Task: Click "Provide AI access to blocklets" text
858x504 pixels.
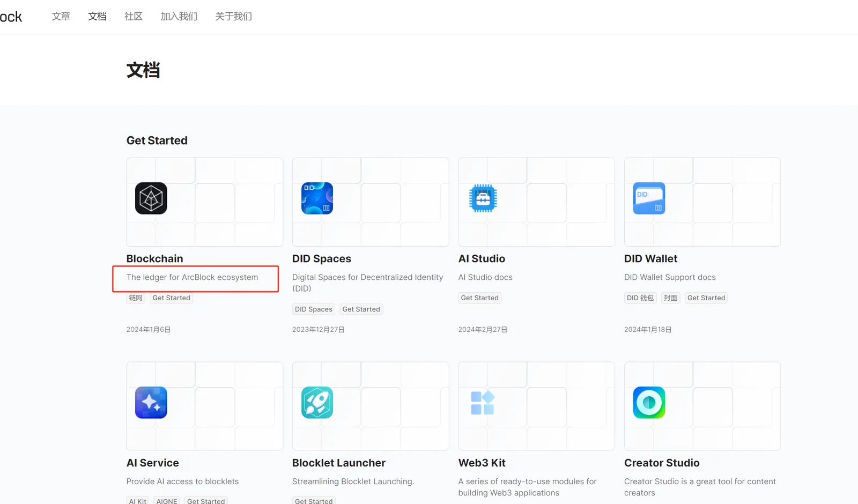Action: point(183,481)
